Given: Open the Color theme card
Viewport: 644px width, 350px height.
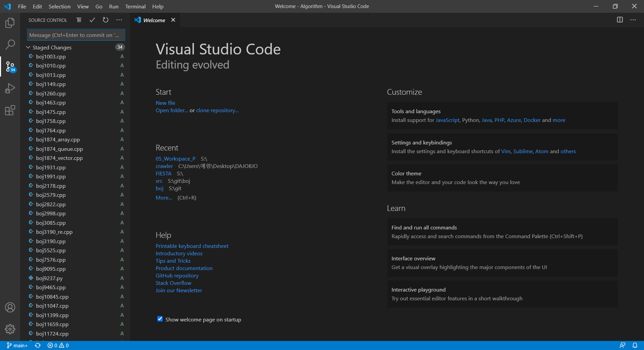Looking at the screenshot, I should click(x=502, y=178).
